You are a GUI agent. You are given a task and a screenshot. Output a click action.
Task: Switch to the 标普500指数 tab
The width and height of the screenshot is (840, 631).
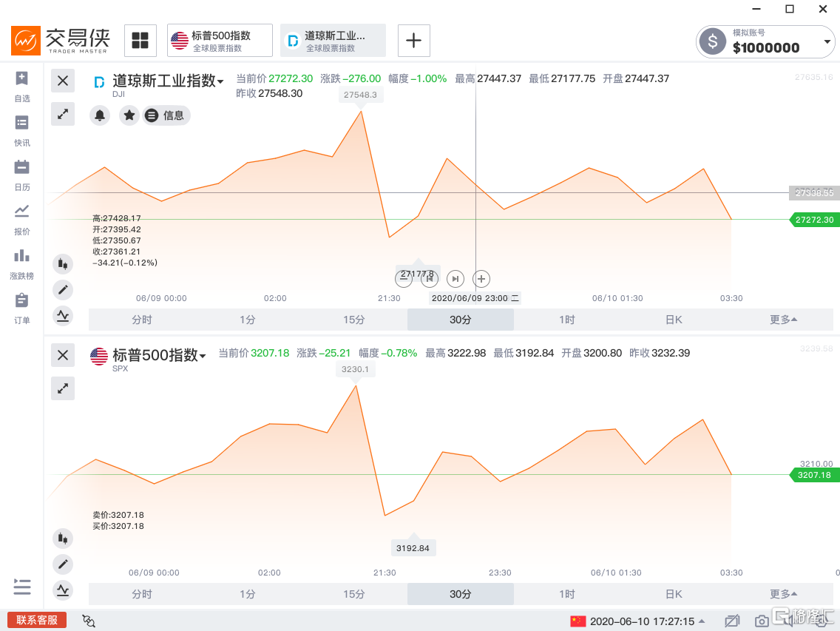tap(220, 41)
